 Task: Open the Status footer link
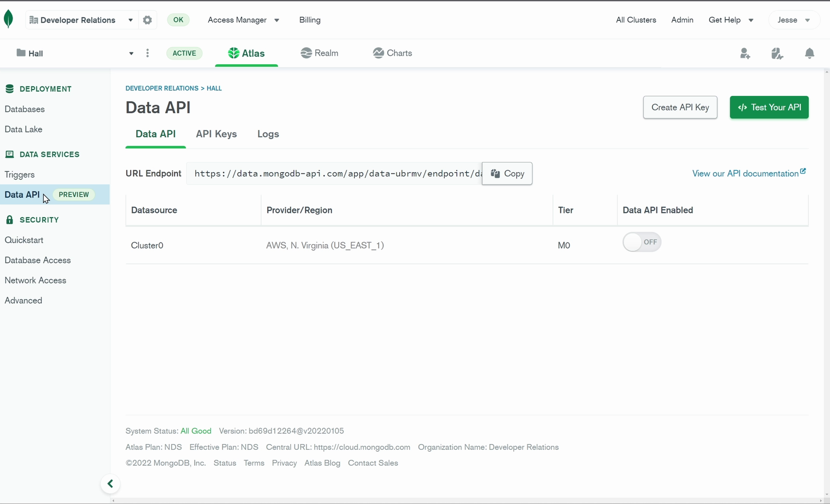[x=225, y=463]
